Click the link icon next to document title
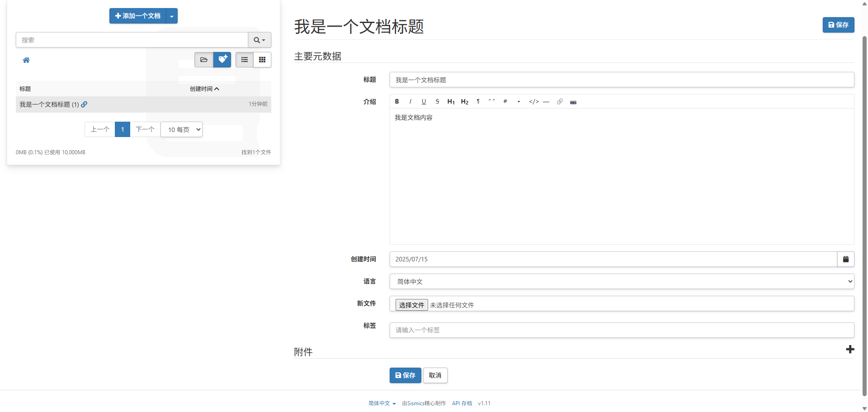The width and height of the screenshot is (868, 412). tap(84, 104)
